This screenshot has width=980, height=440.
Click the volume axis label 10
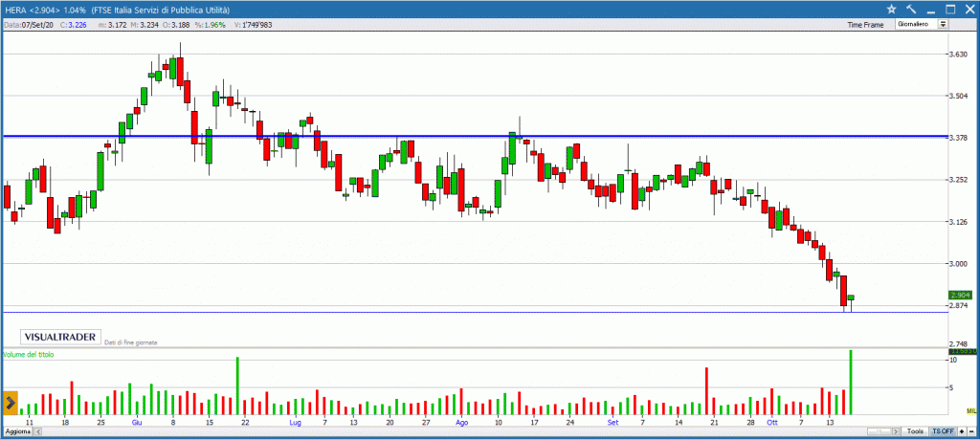point(953,361)
